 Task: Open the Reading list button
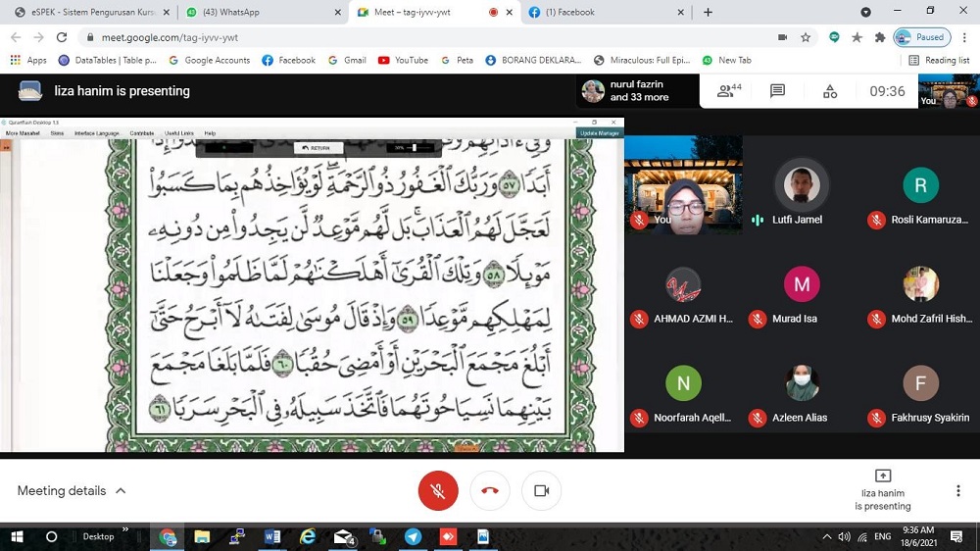939,60
